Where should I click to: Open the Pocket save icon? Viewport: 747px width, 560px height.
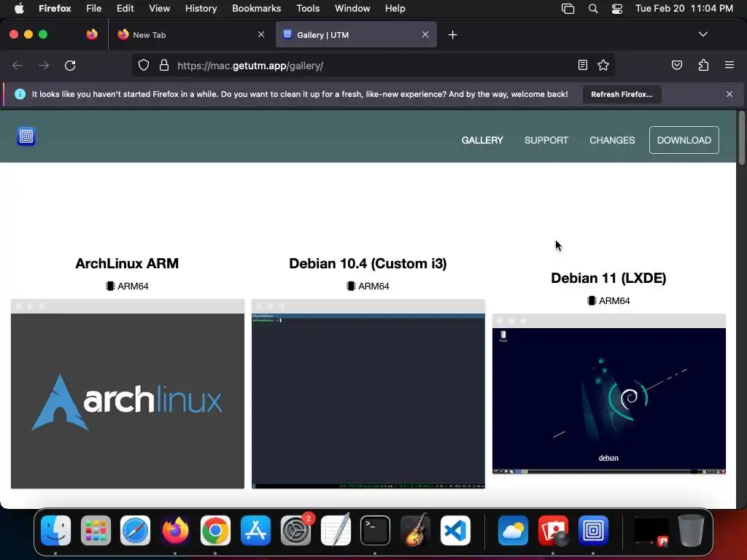click(x=676, y=65)
